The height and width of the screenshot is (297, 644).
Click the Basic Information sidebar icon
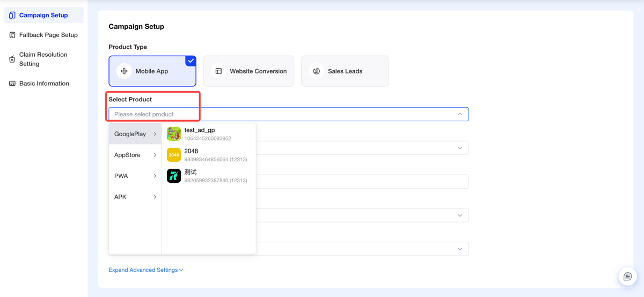tap(12, 84)
